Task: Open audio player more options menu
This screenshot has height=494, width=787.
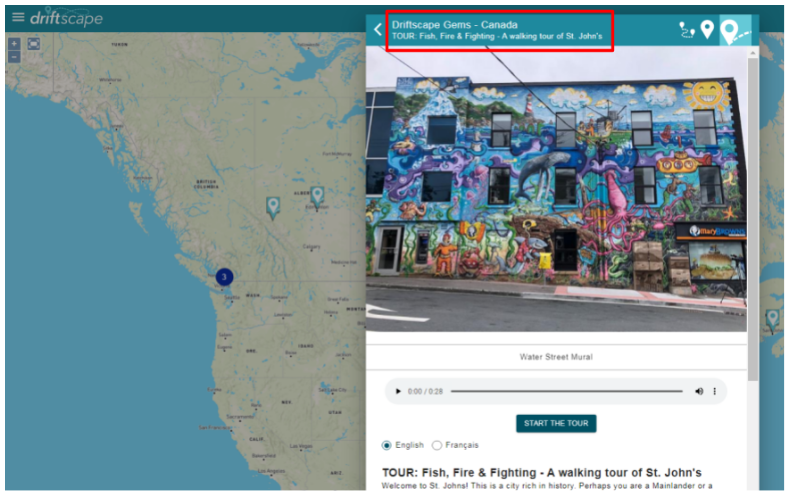Action: coord(714,391)
